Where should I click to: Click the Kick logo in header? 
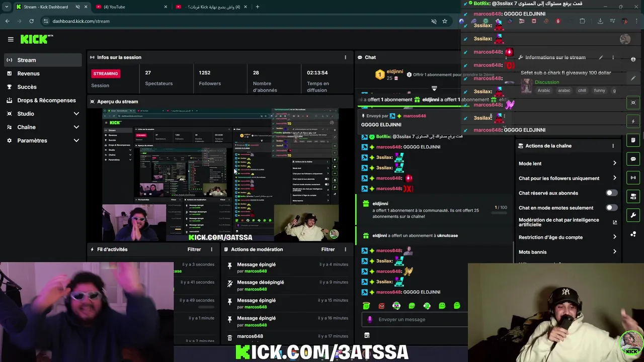coord(36,39)
